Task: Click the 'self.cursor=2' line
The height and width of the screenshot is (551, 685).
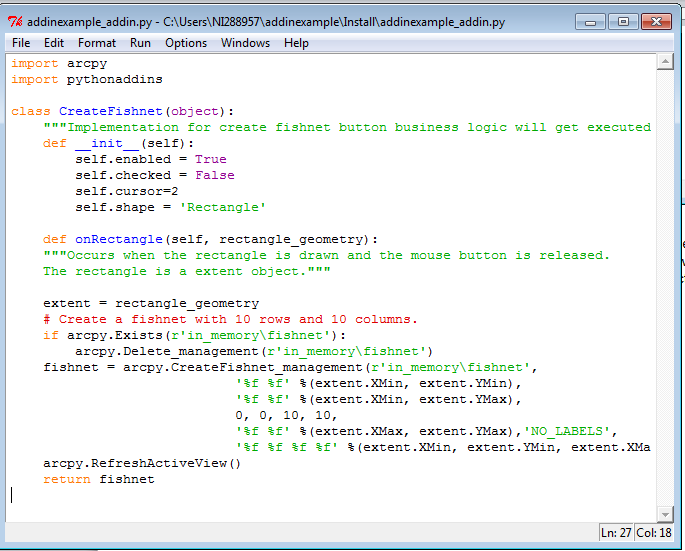Action: (x=127, y=191)
